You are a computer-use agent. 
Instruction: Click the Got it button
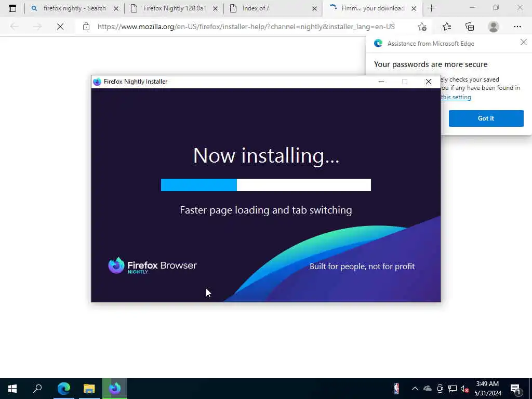(x=486, y=118)
